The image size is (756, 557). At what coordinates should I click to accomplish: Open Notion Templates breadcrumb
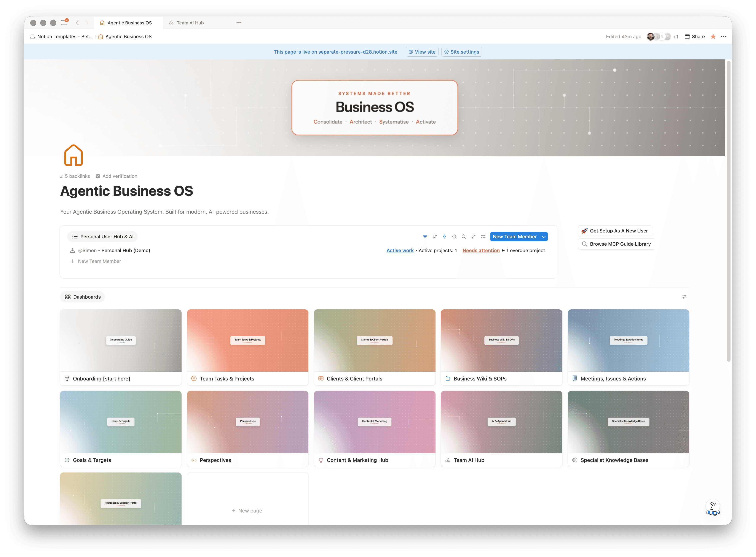click(61, 37)
